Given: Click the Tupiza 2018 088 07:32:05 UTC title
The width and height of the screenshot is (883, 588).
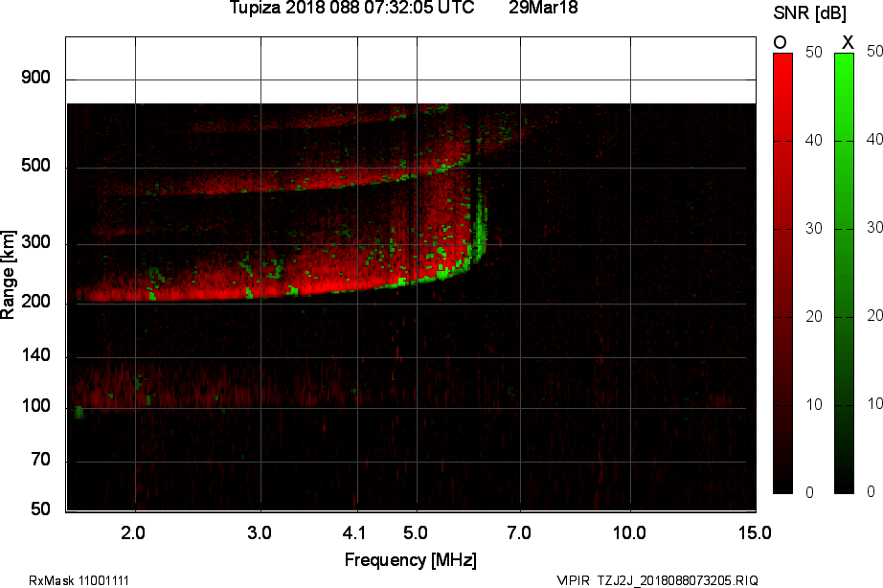Looking at the screenshot, I should 352,8.
